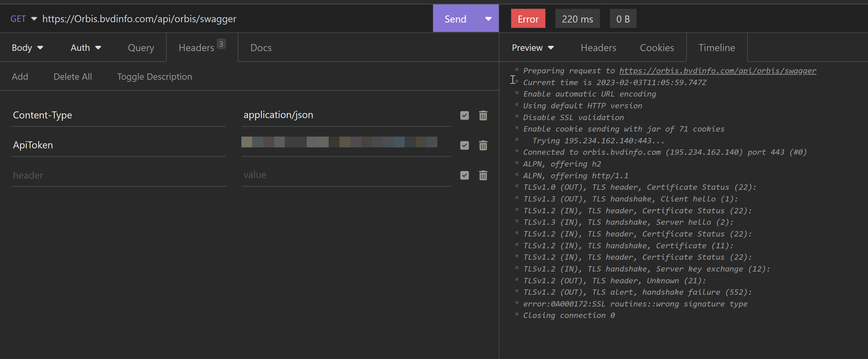
Task: Switch to the Query tab
Action: coord(141,47)
